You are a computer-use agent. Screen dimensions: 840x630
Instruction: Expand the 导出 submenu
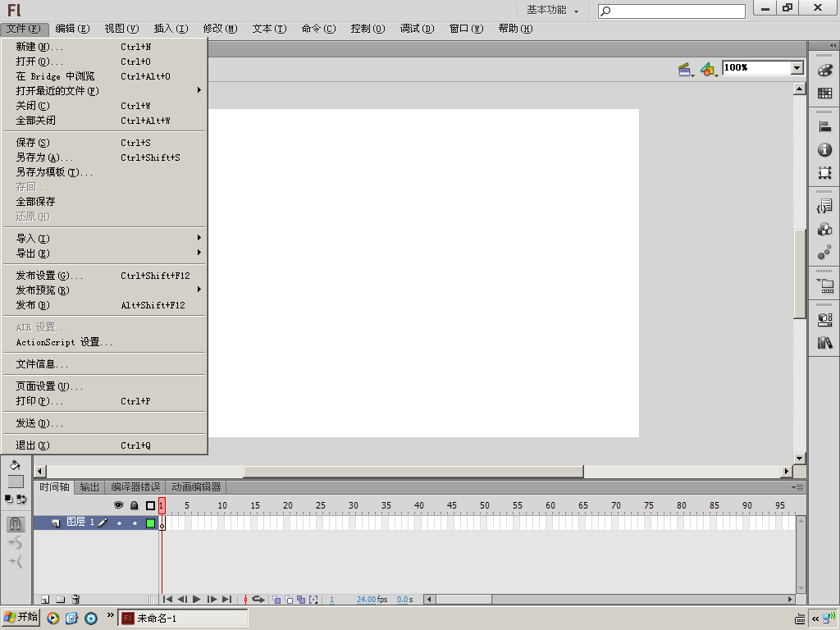104,253
